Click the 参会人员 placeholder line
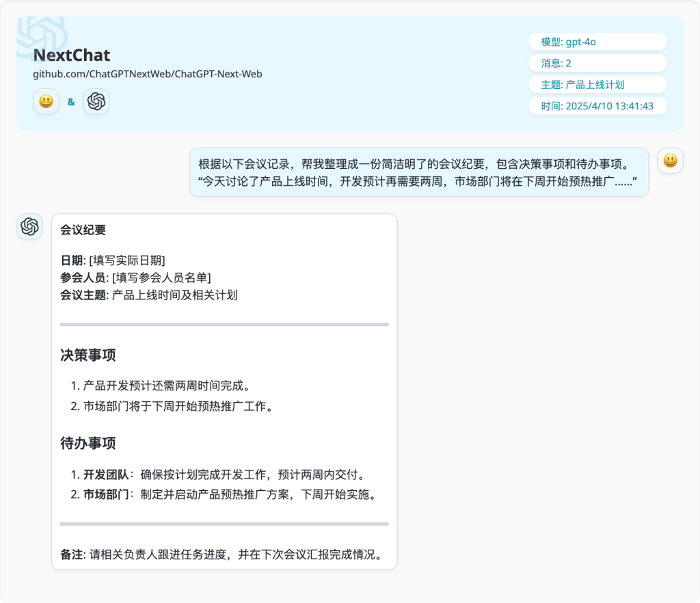 135,278
